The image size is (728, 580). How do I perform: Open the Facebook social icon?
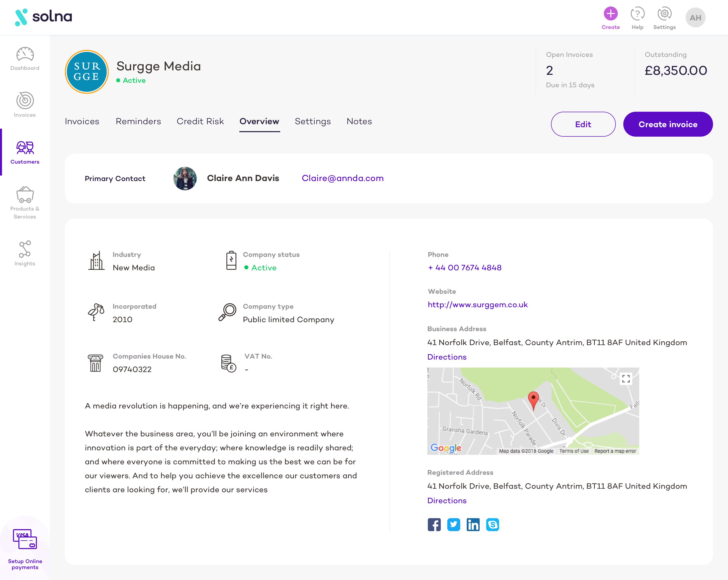434,524
